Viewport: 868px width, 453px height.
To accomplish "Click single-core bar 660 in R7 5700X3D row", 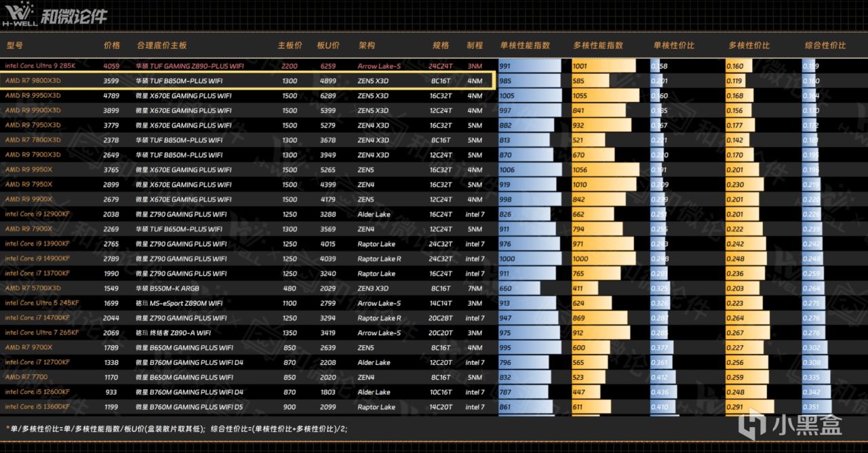I will (519, 288).
